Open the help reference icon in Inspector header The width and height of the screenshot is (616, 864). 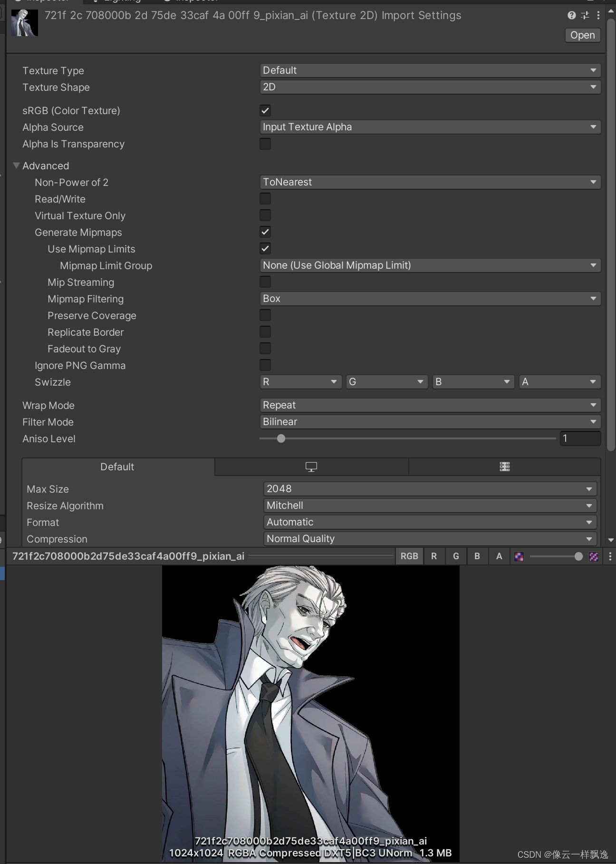pyautogui.click(x=572, y=15)
